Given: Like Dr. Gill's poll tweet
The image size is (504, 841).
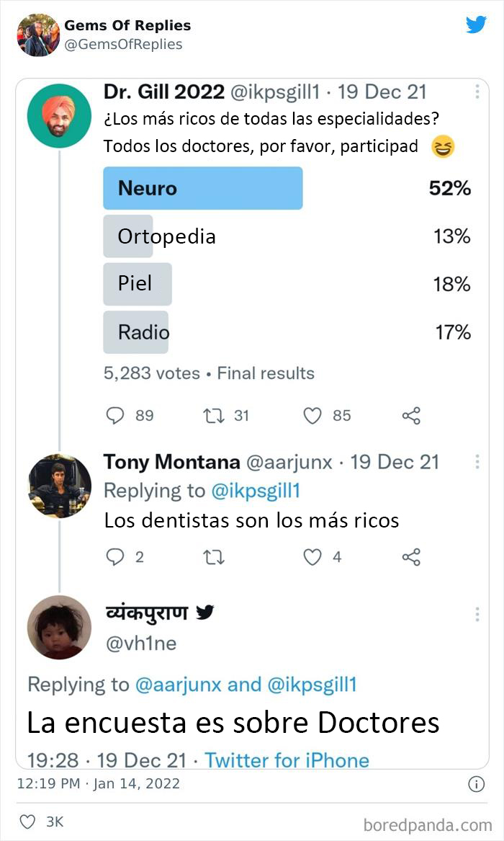Looking at the screenshot, I should click(x=312, y=416).
